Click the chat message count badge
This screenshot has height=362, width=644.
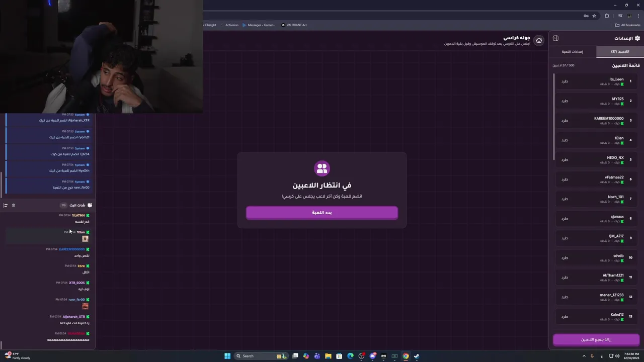63,205
